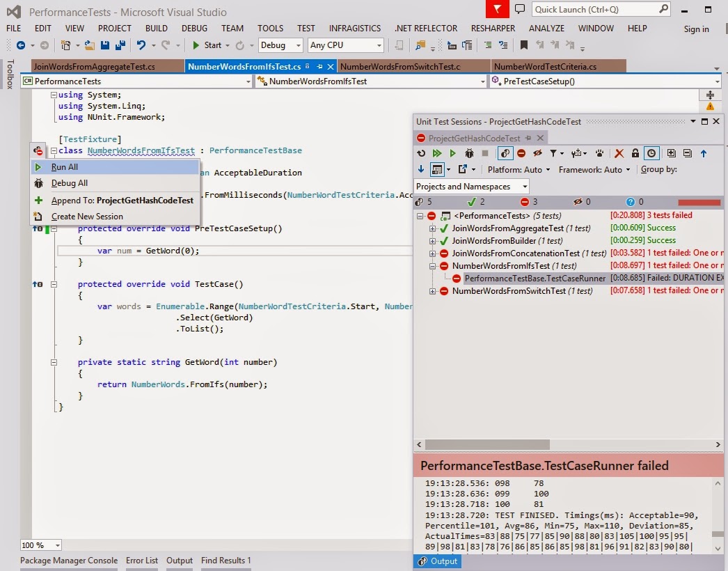The height and width of the screenshot is (571, 728).
Task: Open the Error List panel tab
Action: click(x=141, y=561)
